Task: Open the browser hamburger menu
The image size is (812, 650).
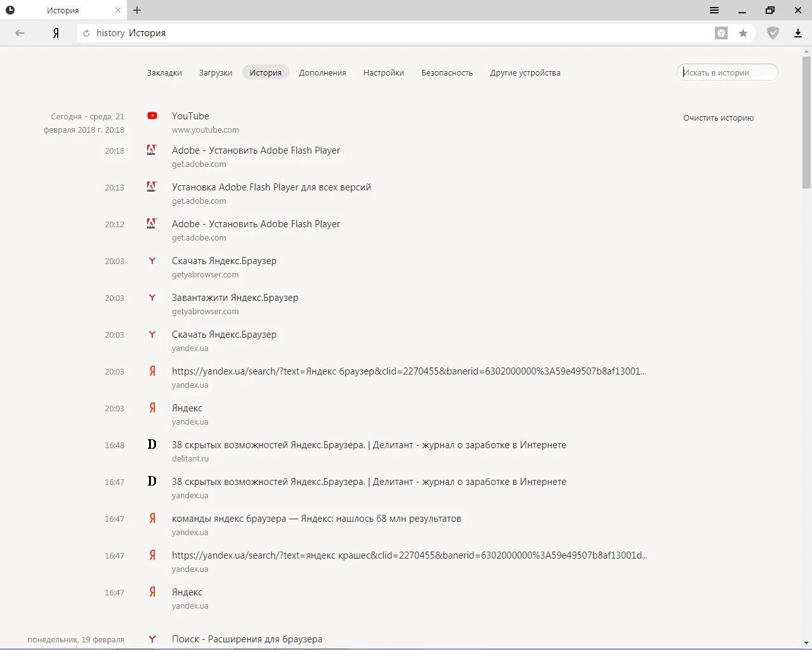Action: click(714, 10)
